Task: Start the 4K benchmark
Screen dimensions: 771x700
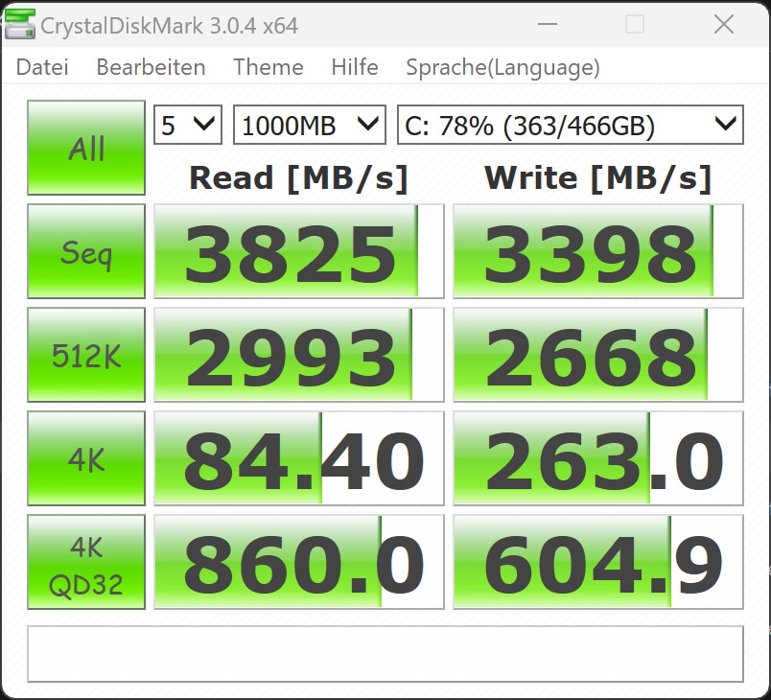Action: click(x=86, y=458)
